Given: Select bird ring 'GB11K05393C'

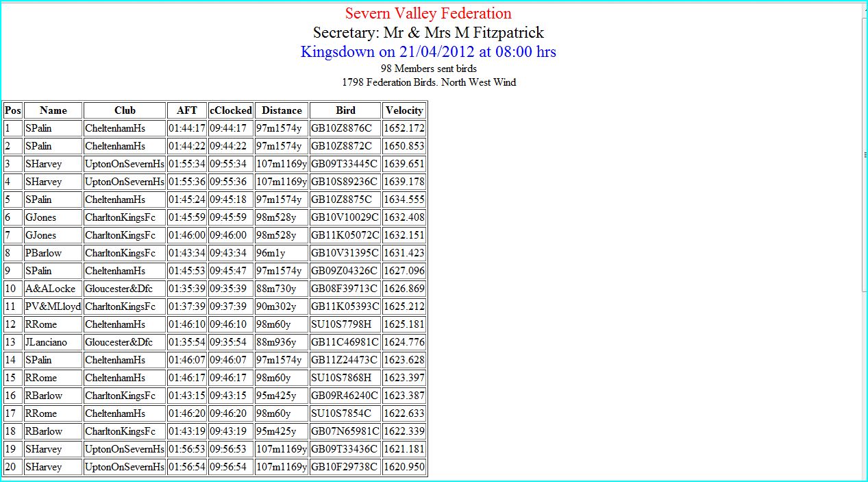Looking at the screenshot, I should pyautogui.click(x=346, y=306).
